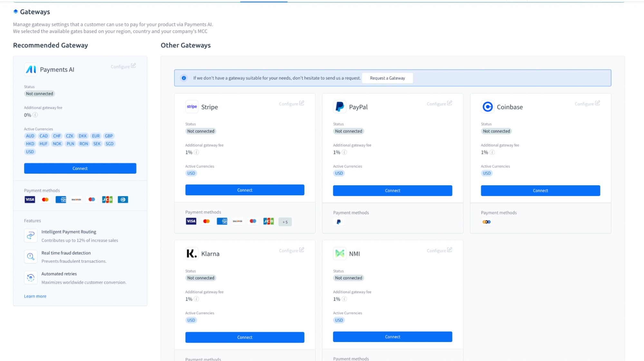Click Intelligent Payment Routing feature icon
Screen dimensions: 644x361
coord(31,236)
